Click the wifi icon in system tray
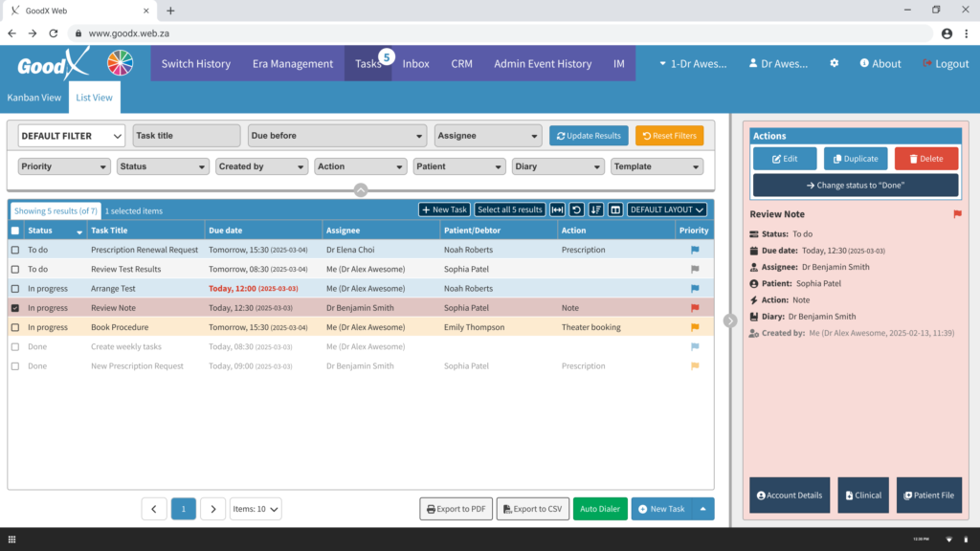Image resolution: width=980 pixels, height=551 pixels. 948,540
